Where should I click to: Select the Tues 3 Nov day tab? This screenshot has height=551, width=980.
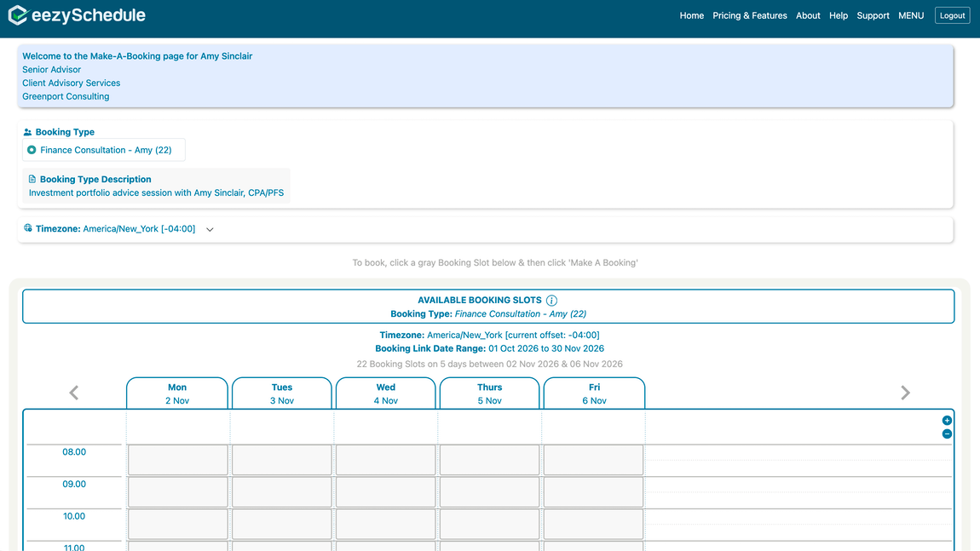[282, 393]
